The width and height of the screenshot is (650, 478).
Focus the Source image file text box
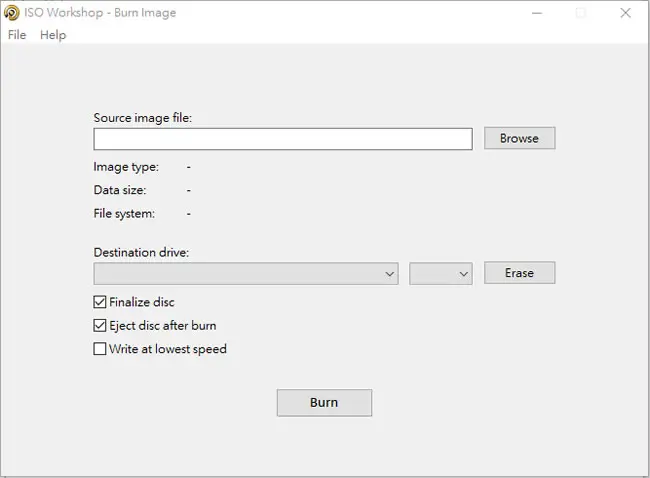pos(283,139)
